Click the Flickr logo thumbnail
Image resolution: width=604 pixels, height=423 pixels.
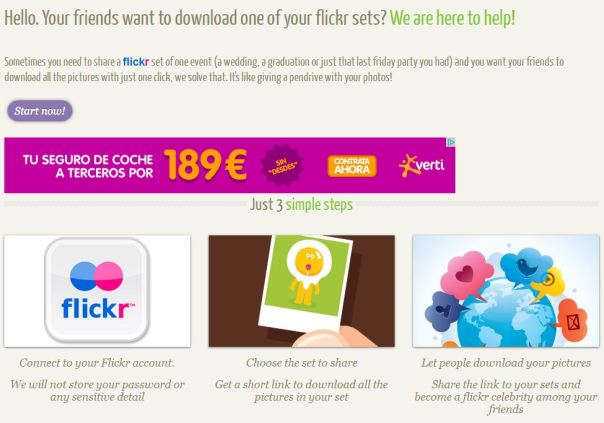coord(97,291)
